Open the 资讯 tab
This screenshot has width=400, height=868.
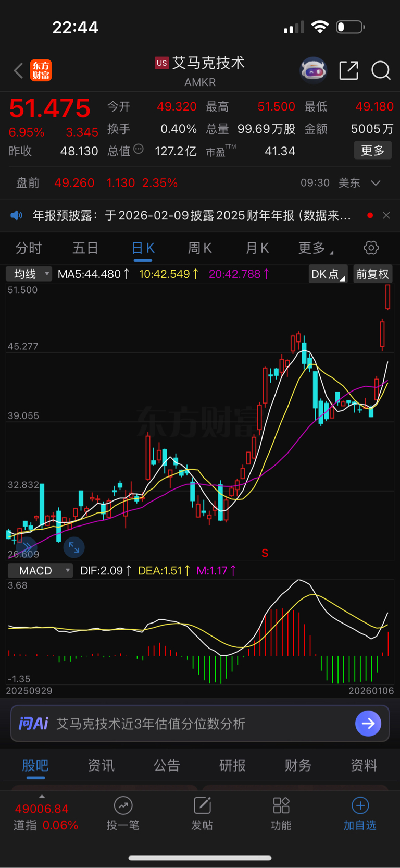(101, 765)
